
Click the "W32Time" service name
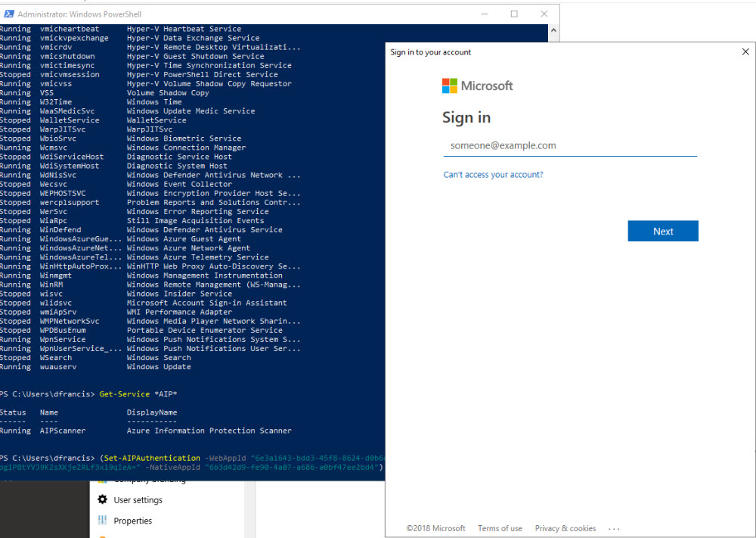(56, 102)
